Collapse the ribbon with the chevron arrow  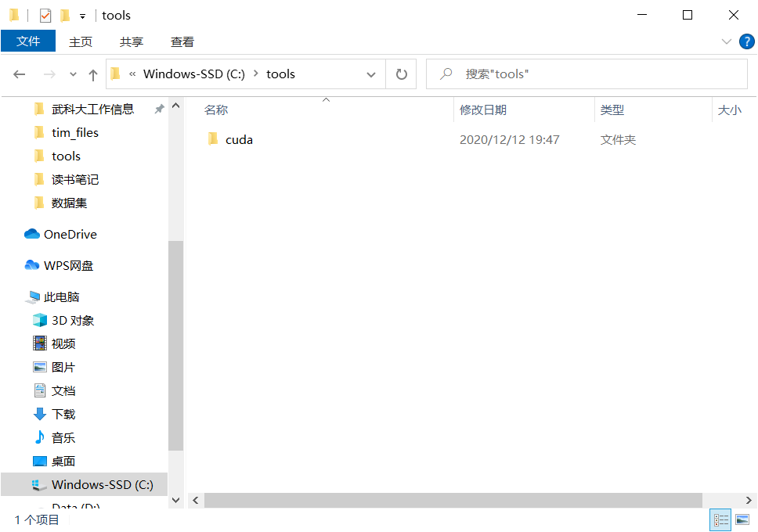coord(728,41)
